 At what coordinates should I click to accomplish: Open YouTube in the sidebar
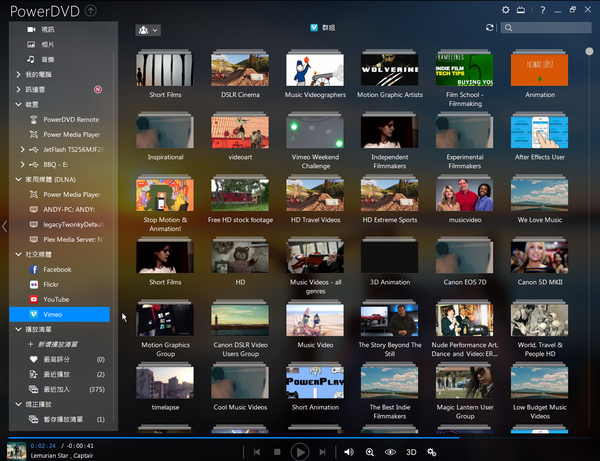pos(55,299)
